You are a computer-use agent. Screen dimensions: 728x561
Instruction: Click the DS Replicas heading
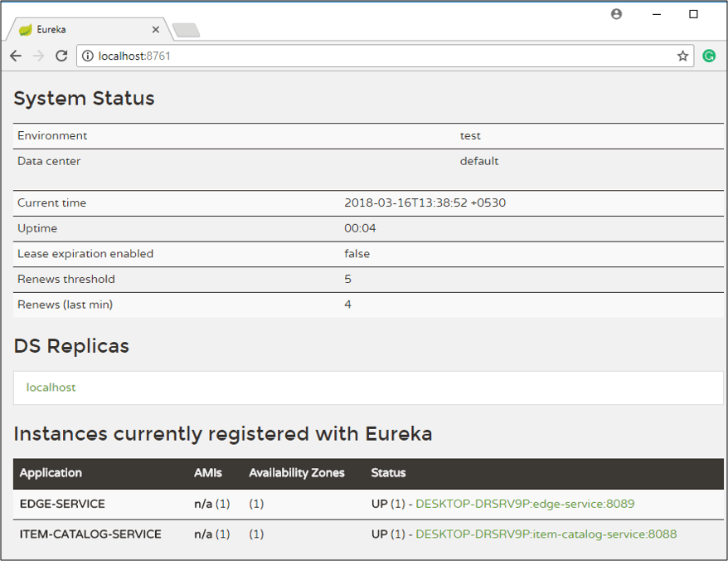71,346
